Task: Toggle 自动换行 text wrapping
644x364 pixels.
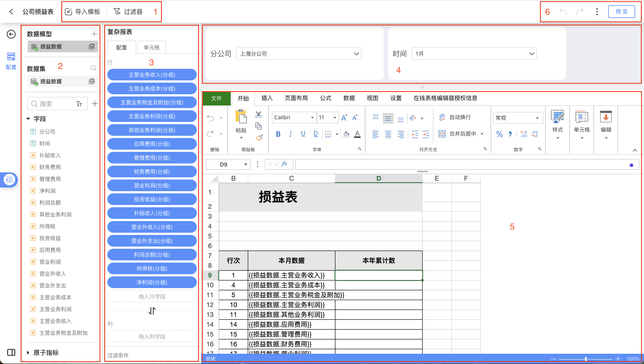Action: point(455,117)
